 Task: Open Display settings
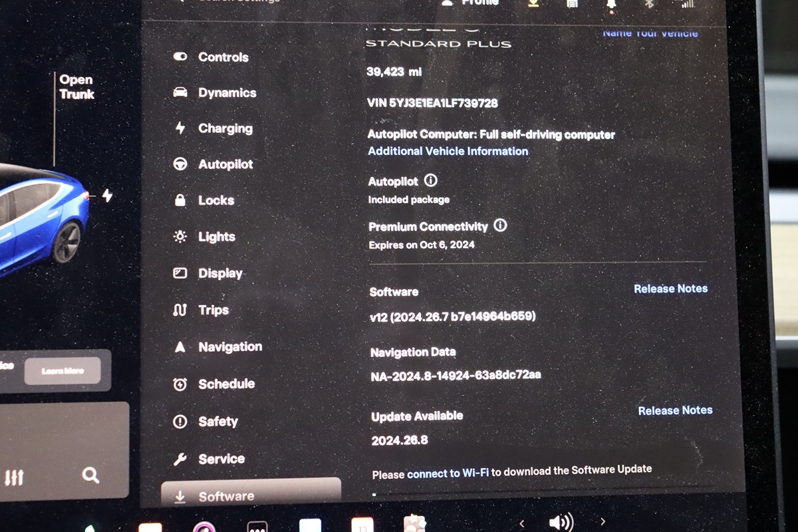(x=207, y=273)
